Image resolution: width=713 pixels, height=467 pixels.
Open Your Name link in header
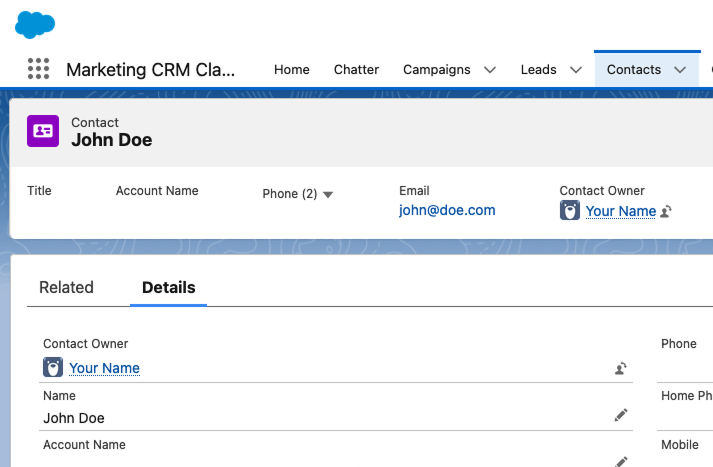[621, 211]
